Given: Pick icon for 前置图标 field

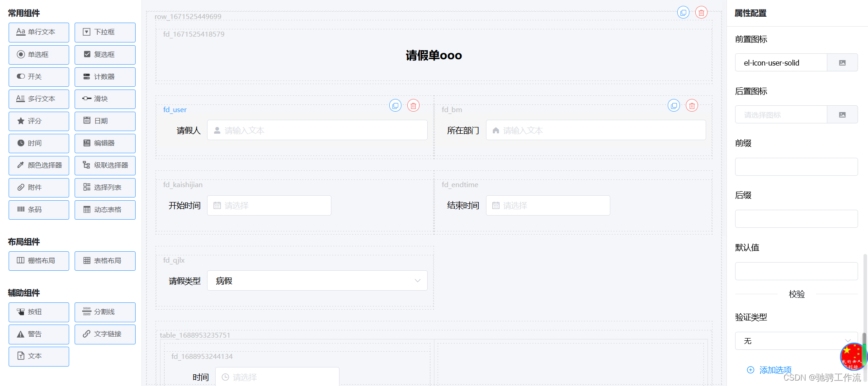Looking at the screenshot, I should pos(842,63).
